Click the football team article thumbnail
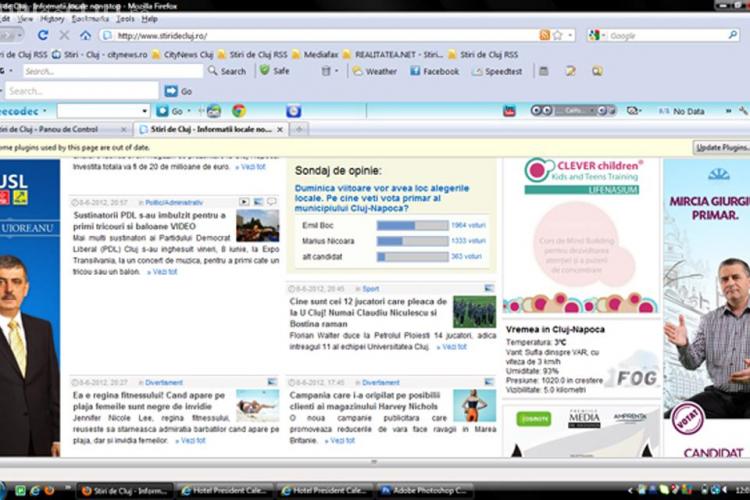Viewport: 750px width, 500px height. (x=474, y=312)
